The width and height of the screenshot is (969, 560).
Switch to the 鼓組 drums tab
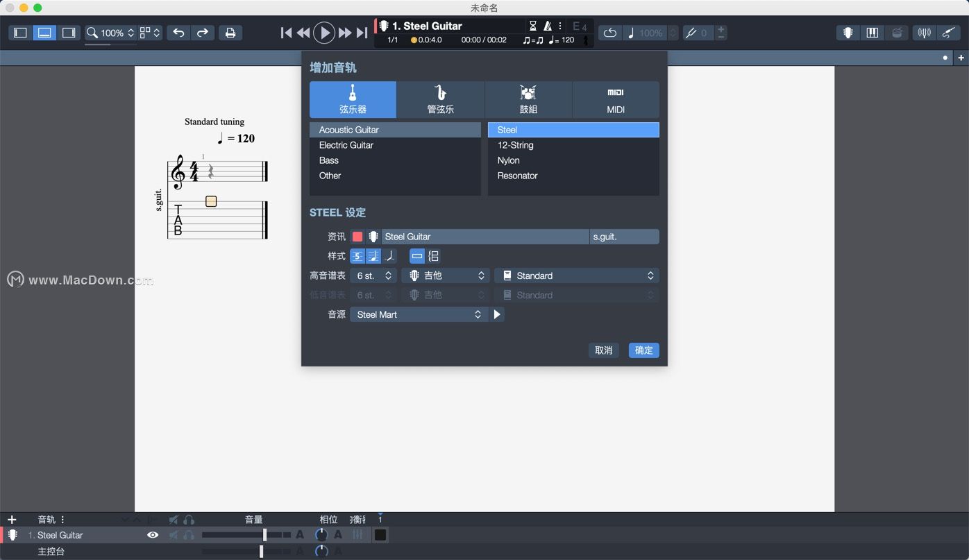[528, 99]
